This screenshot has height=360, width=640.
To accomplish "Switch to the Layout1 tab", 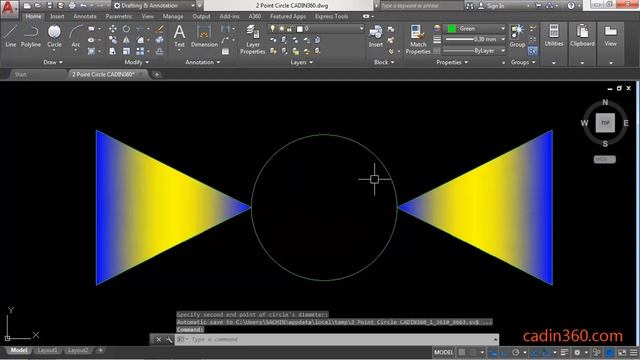I will tap(47, 351).
